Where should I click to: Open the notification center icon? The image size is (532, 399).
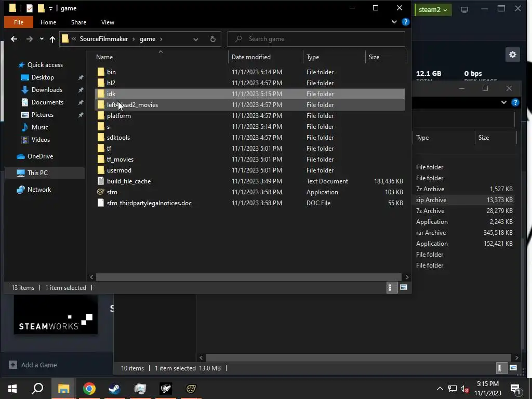[x=515, y=389]
